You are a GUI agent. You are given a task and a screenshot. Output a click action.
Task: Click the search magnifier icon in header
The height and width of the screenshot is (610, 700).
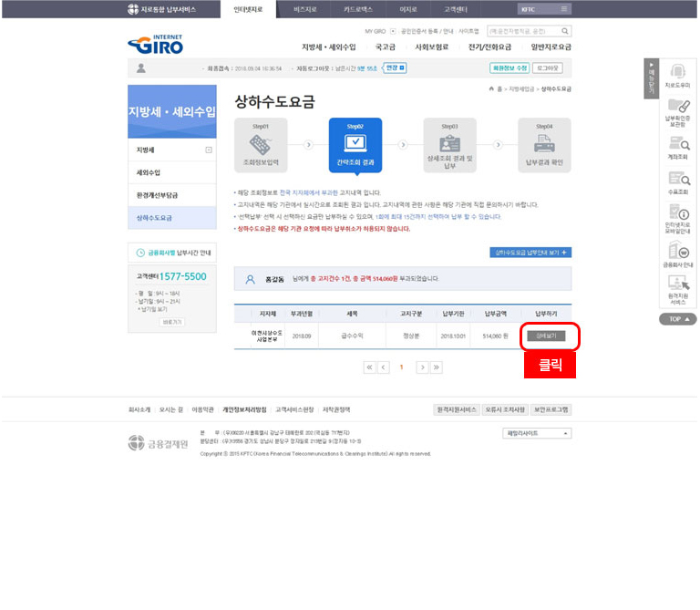tap(565, 31)
